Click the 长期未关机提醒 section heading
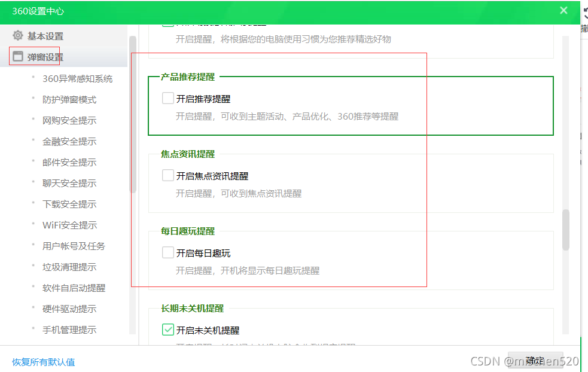Image resolution: width=588 pixels, height=372 pixels. pos(193,308)
